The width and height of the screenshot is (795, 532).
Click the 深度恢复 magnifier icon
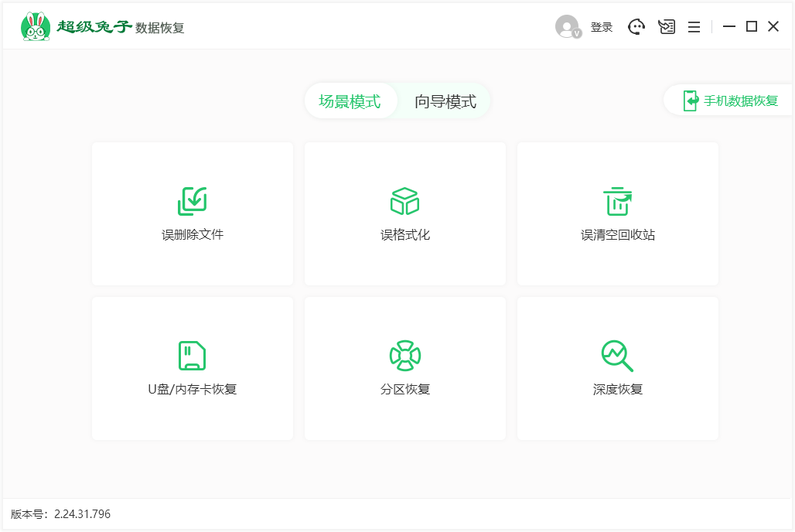[x=617, y=354]
